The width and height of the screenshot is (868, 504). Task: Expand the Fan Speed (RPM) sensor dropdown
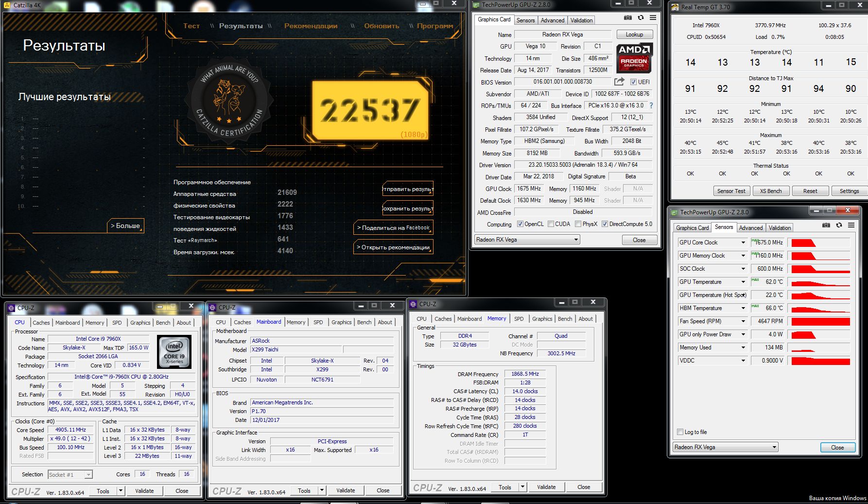coord(743,321)
